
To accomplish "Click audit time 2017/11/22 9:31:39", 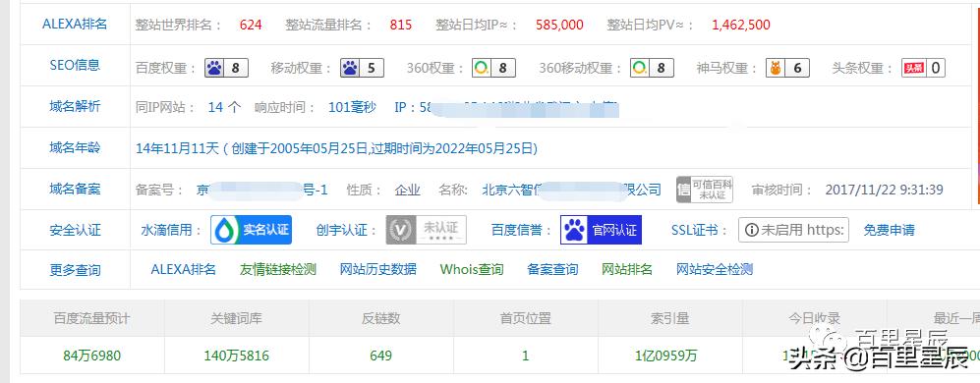I will click(x=885, y=190).
